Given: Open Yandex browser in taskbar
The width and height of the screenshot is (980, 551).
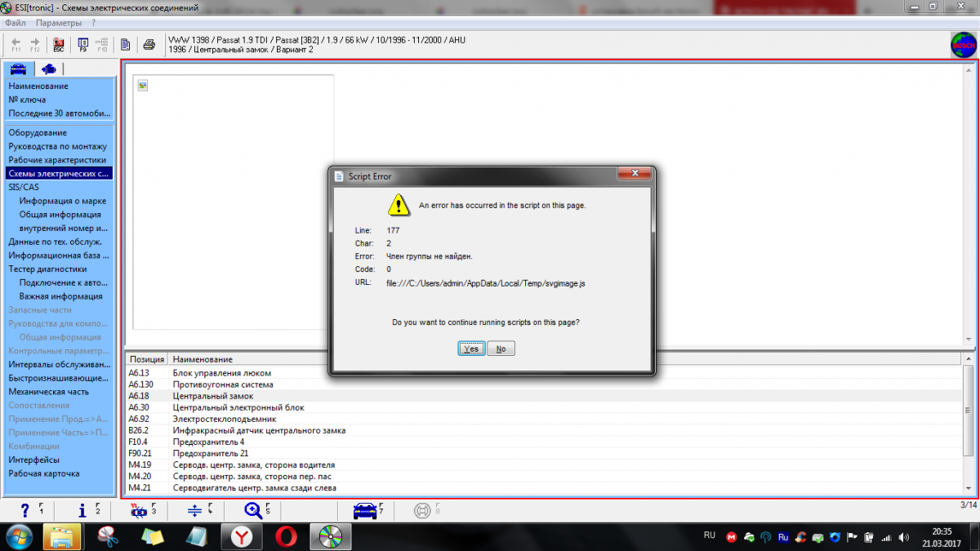Looking at the screenshot, I should pyautogui.click(x=242, y=536).
